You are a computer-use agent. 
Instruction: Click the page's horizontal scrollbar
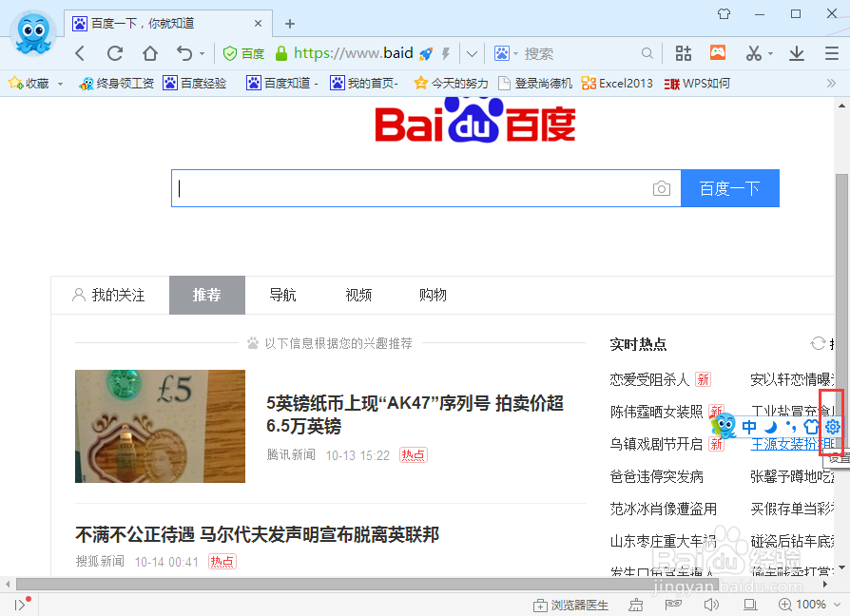point(367,584)
